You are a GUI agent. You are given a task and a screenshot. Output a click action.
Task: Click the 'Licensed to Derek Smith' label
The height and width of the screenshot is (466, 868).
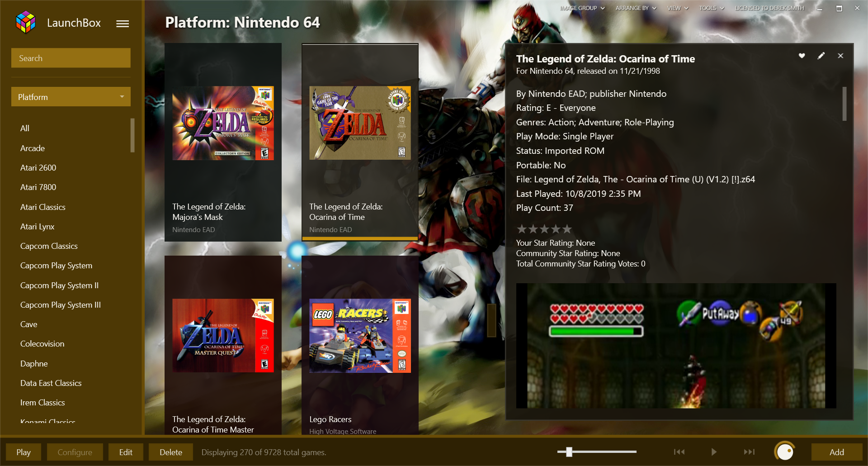click(769, 8)
